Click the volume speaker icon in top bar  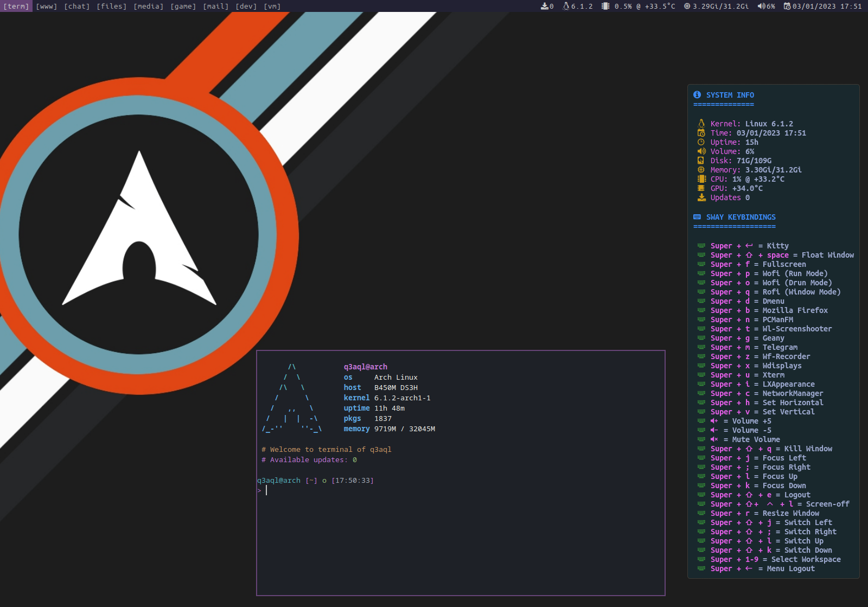762,7
